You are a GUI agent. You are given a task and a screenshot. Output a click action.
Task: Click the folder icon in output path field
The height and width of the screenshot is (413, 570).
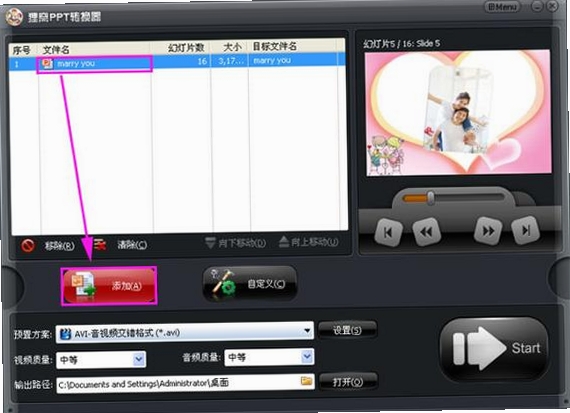click(306, 381)
